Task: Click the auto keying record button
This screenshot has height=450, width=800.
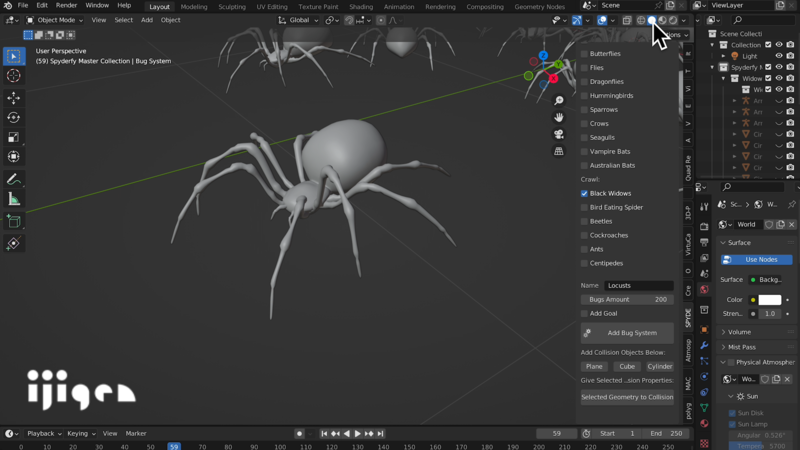Action: (x=299, y=434)
